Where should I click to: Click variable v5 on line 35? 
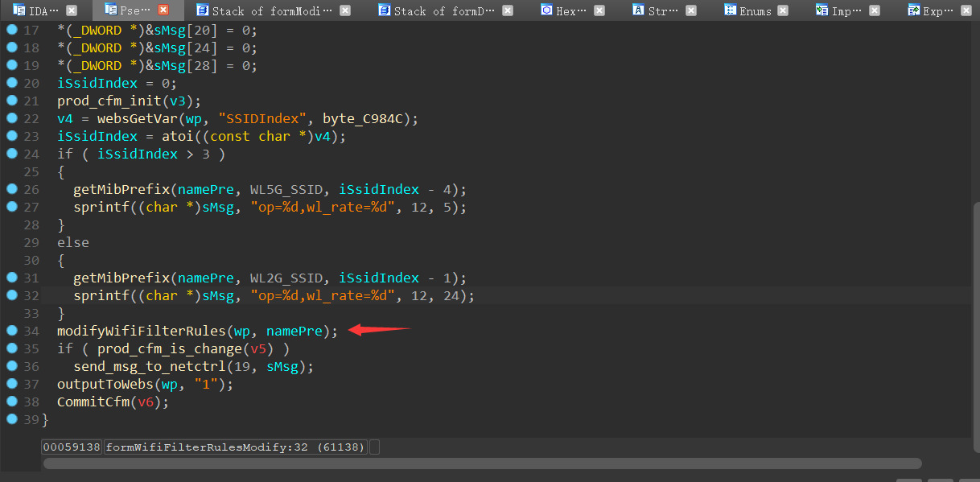click(x=258, y=348)
